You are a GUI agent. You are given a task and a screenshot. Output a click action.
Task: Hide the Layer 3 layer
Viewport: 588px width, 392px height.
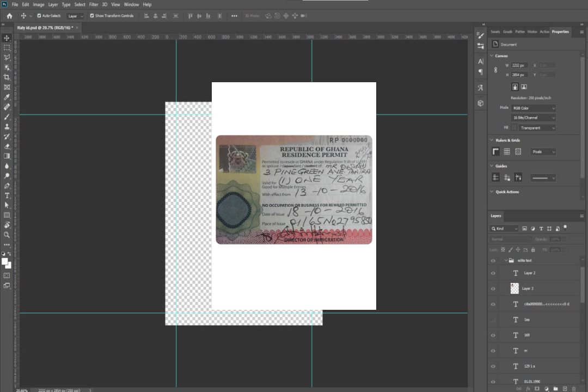tap(493, 289)
